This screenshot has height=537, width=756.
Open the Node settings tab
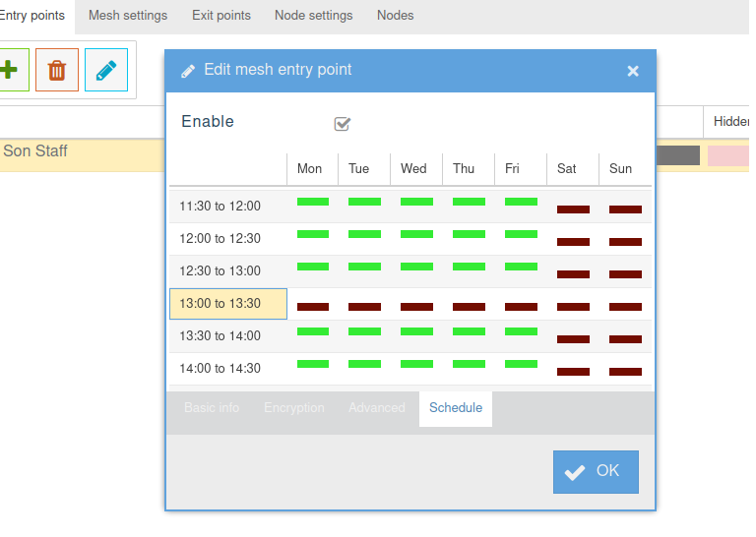(x=313, y=16)
